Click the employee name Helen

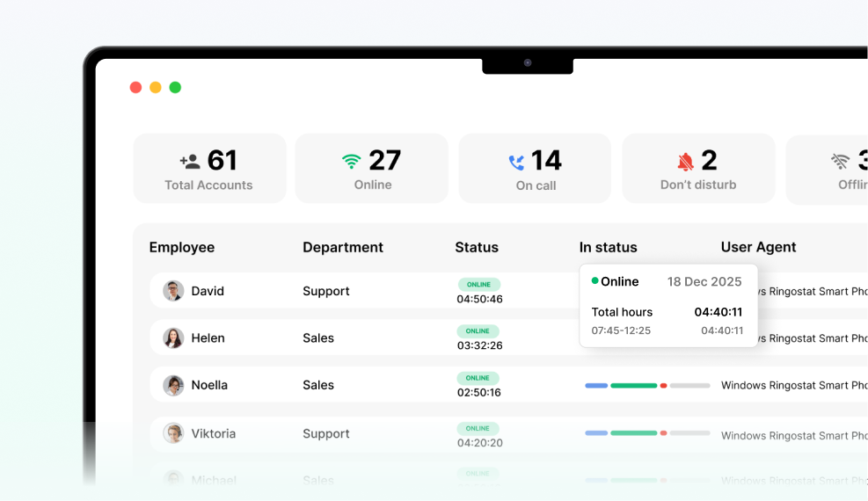point(208,338)
